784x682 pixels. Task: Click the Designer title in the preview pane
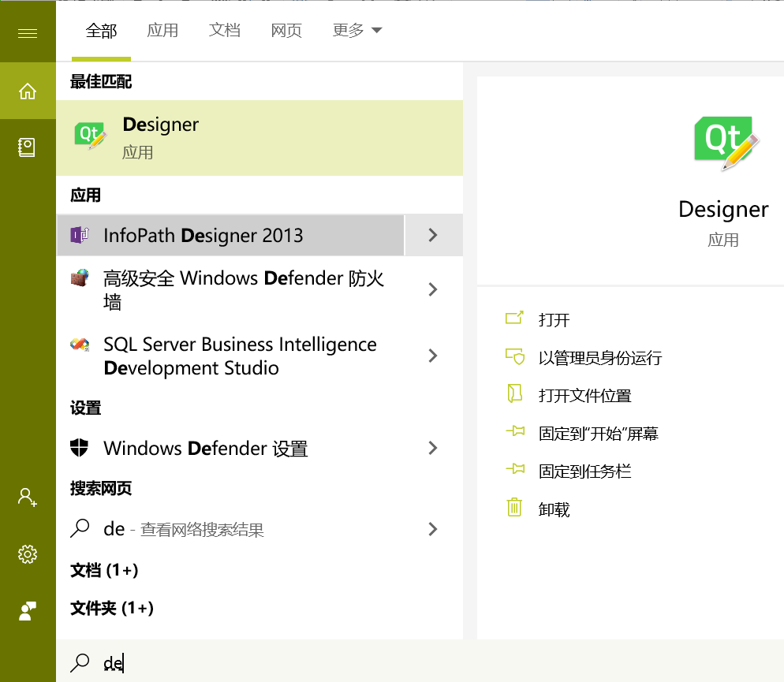pyautogui.click(x=723, y=210)
